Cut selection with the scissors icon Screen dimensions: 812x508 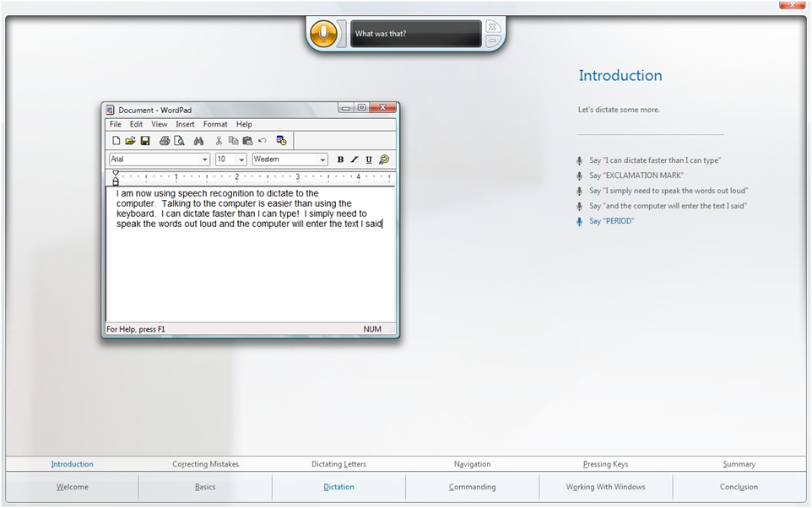point(219,141)
